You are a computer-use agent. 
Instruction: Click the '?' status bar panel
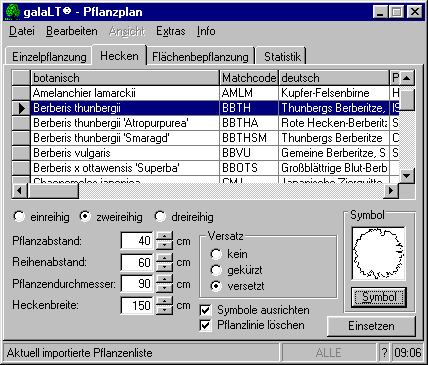point(384,353)
